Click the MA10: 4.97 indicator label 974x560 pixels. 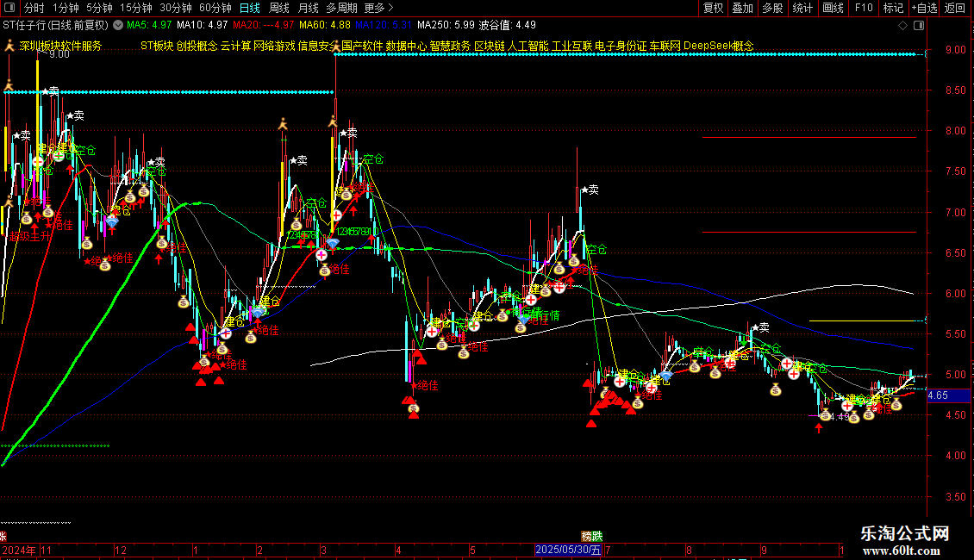[202, 26]
